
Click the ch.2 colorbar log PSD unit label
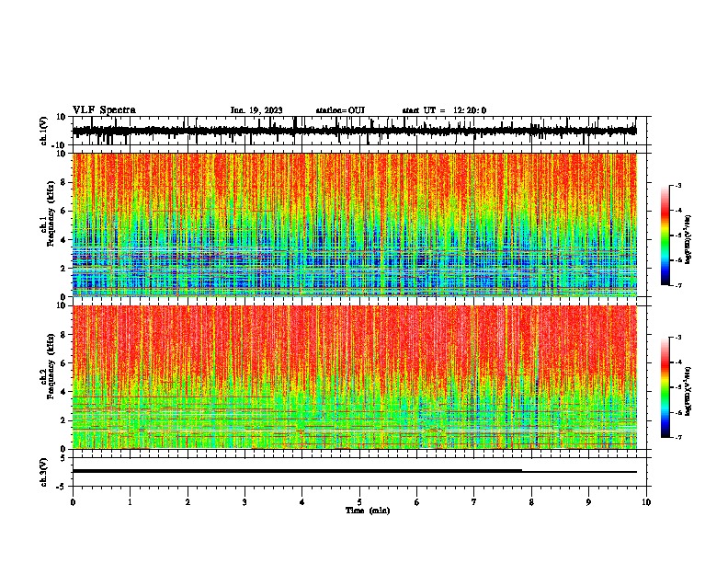click(x=688, y=391)
